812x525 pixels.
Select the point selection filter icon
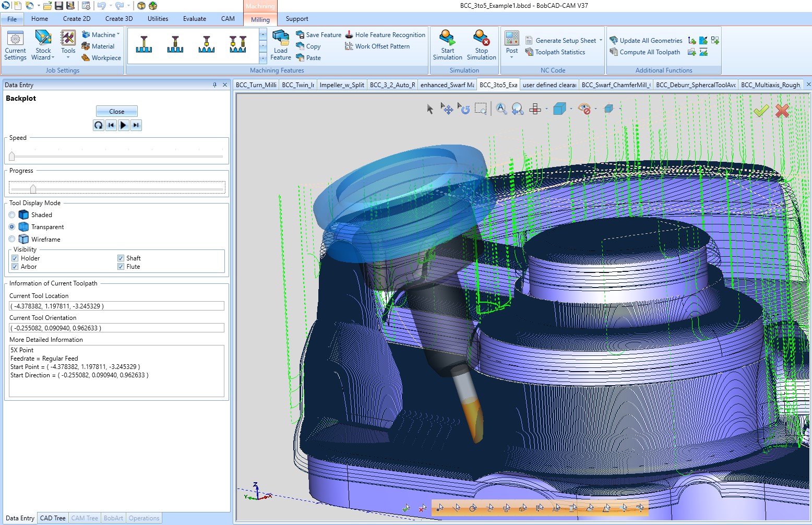[440, 507]
